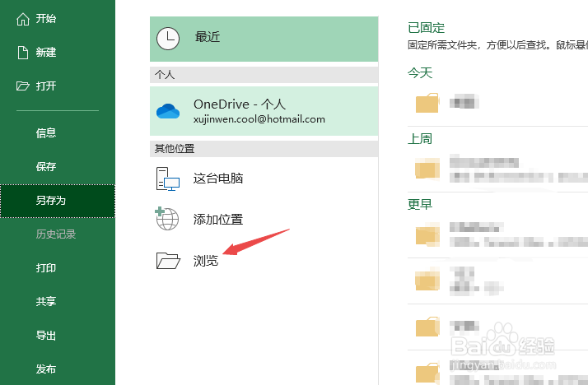Open the 导出 page

(58, 336)
